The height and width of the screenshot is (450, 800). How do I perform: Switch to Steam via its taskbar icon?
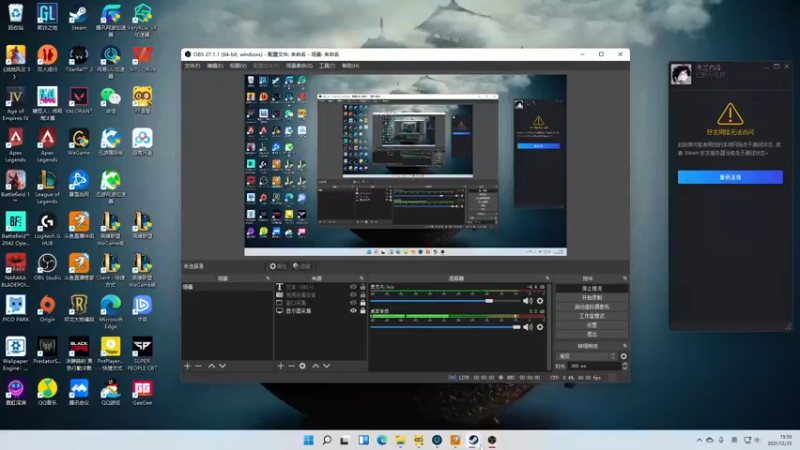473,440
